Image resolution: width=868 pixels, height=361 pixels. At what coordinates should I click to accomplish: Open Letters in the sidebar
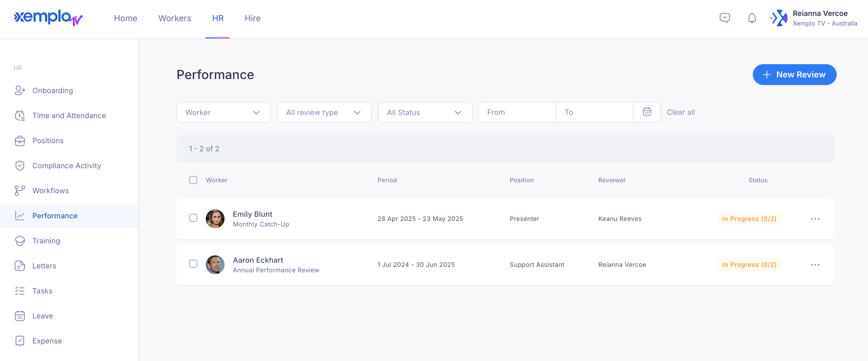point(69,266)
